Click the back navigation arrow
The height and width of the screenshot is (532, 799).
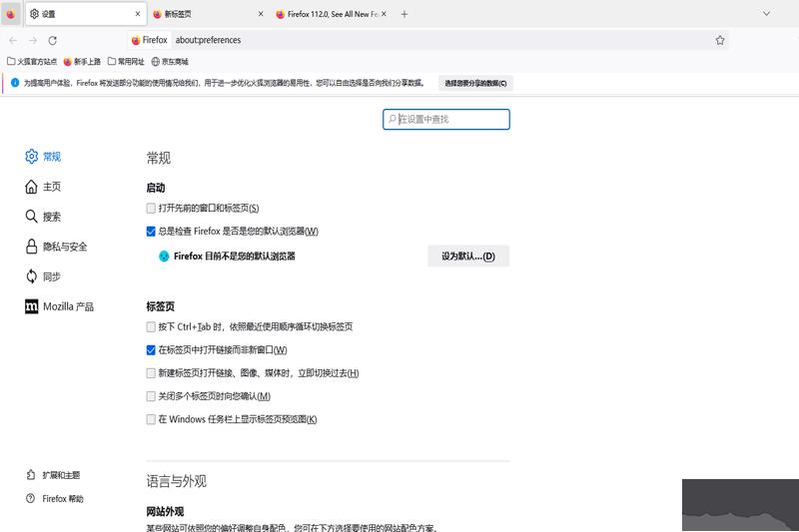coord(13,40)
